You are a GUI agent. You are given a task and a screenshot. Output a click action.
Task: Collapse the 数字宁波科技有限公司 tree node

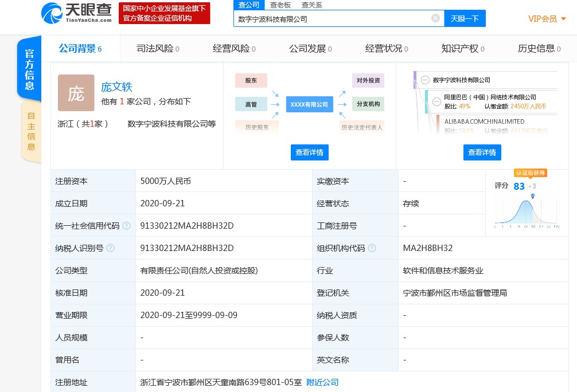pos(425,80)
